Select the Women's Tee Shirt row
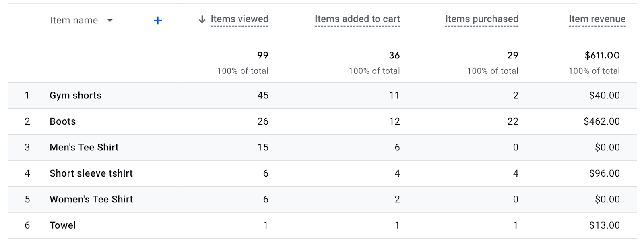Image resolution: width=644 pixels, height=250 pixels. [x=91, y=199]
